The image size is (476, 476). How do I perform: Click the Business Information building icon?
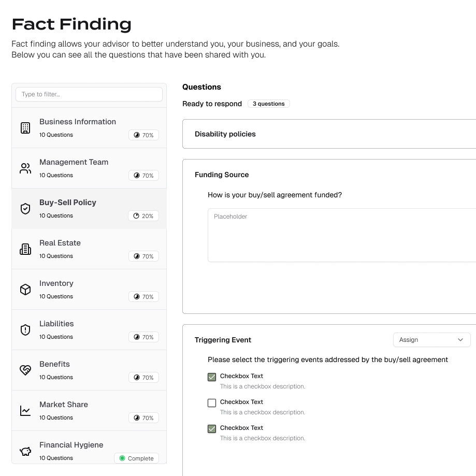(25, 127)
